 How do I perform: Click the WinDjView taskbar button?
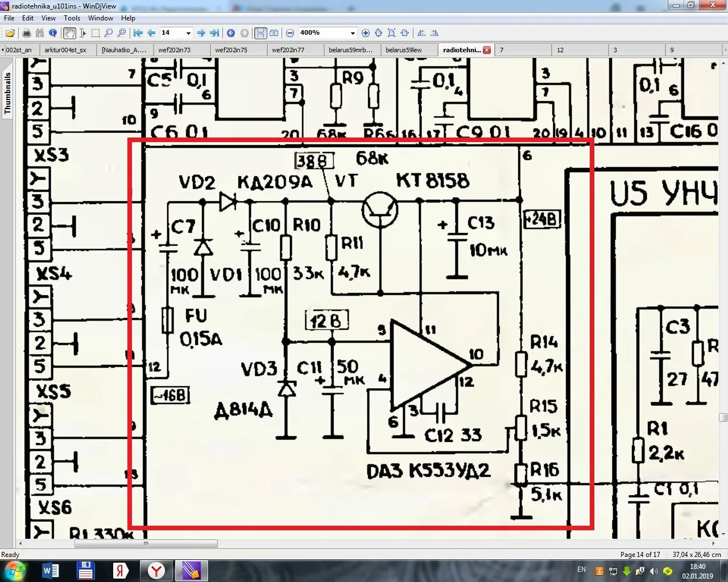pyautogui.click(x=191, y=571)
